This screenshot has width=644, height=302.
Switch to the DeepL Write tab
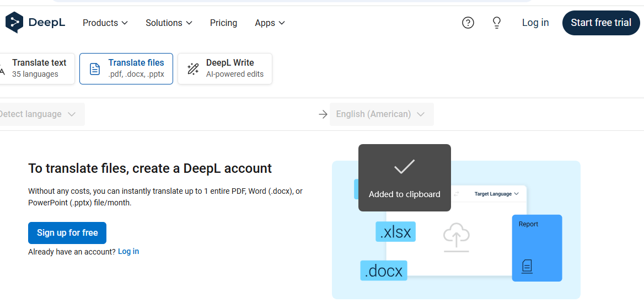coord(225,68)
